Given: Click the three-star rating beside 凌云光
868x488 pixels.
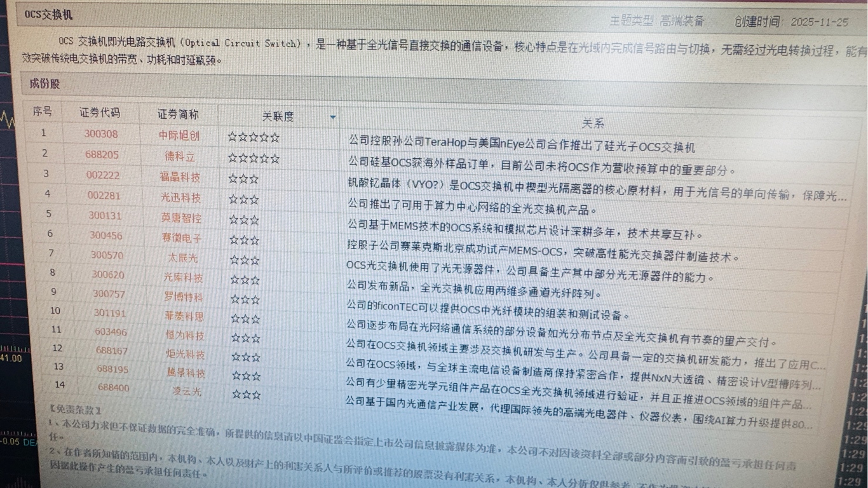Looking at the screenshot, I should click(x=247, y=394).
